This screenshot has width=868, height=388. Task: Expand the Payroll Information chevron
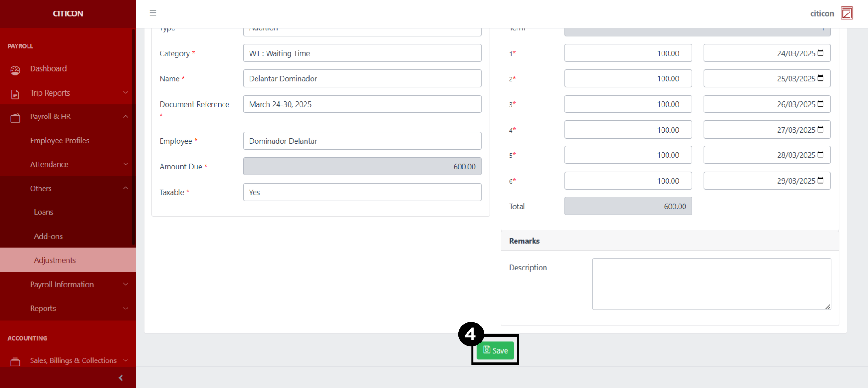[125, 285]
